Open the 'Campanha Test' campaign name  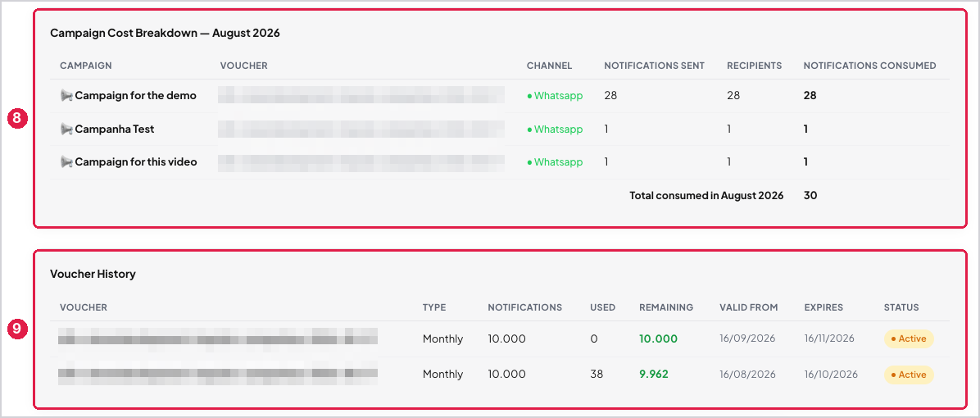point(115,129)
